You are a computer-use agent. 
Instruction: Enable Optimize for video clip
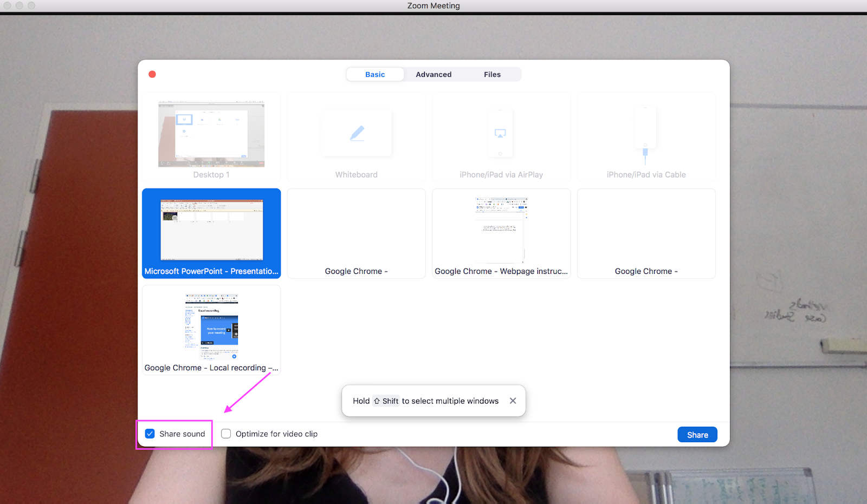tap(226, 434)
